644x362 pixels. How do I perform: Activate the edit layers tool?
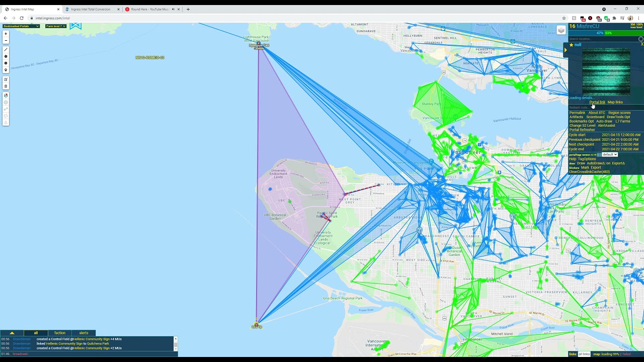6,79
